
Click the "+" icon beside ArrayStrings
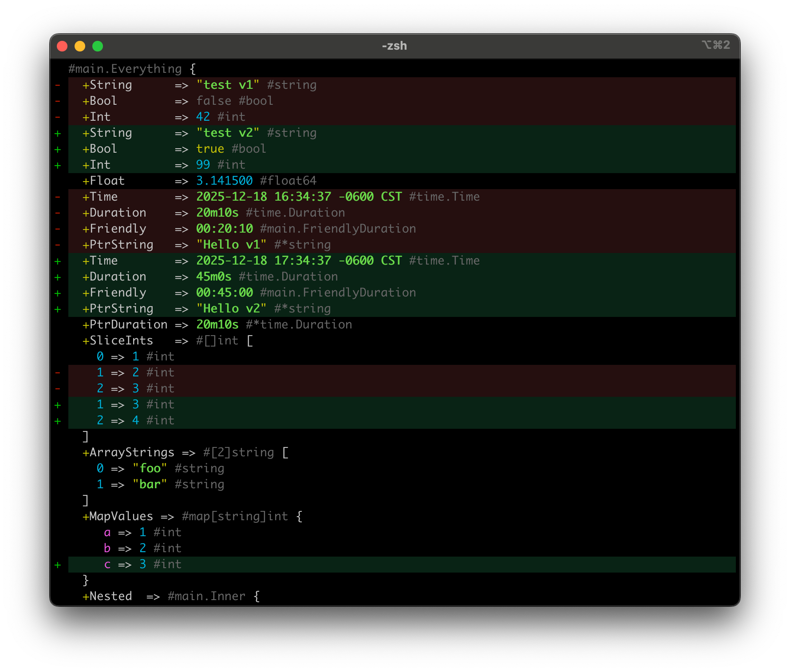coord(86,452)
